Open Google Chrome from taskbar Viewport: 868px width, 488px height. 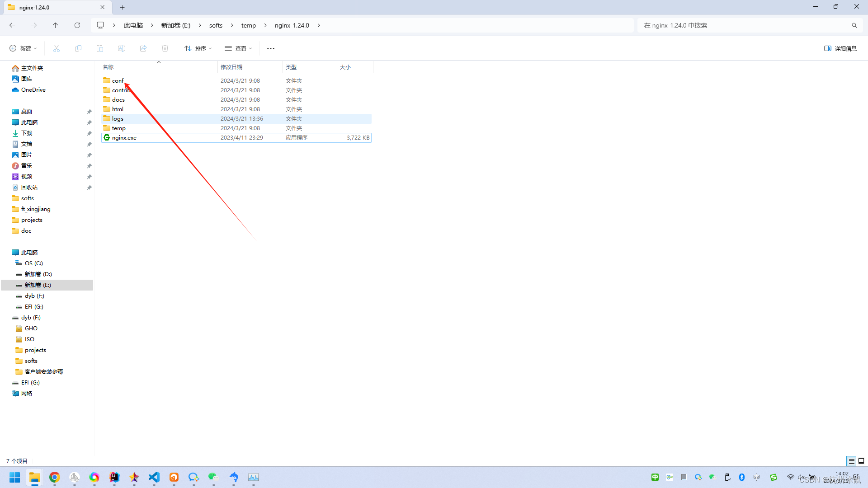55,477
